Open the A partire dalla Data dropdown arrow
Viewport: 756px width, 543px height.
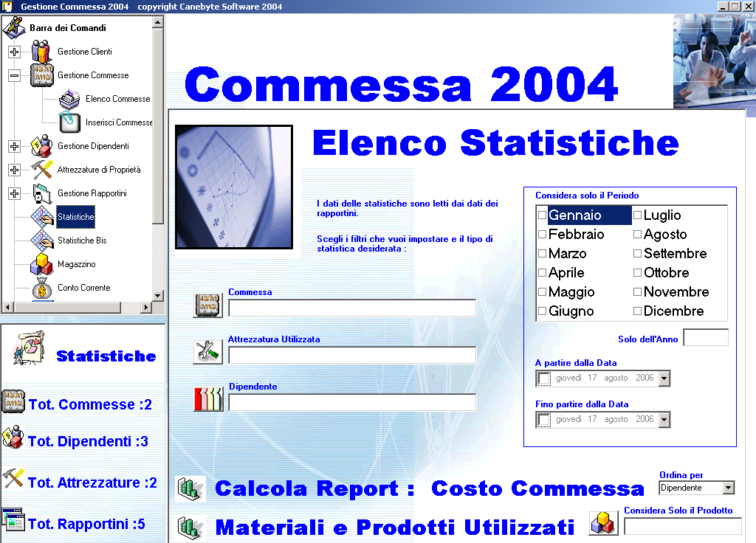tap(664, 378)
